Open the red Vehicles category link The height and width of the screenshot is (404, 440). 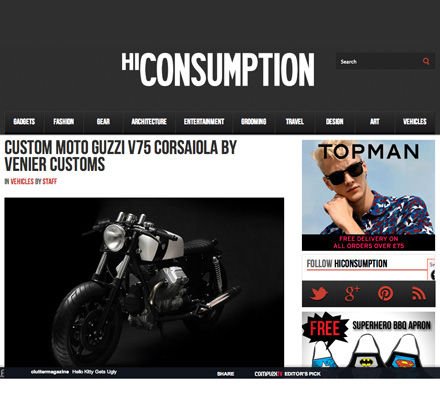click(22, 181)
